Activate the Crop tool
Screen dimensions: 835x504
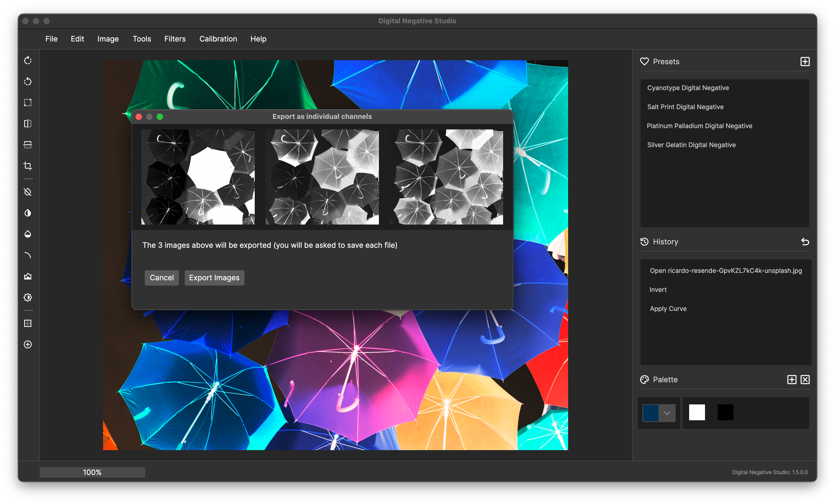tap(27, 166)
